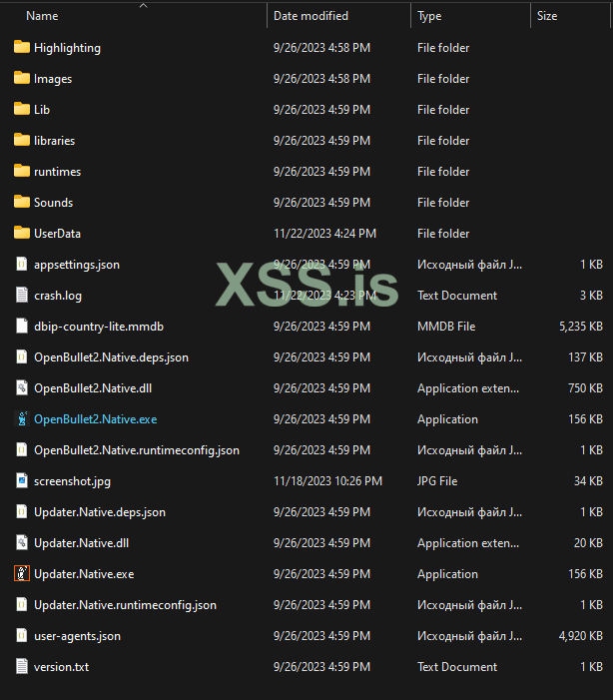Click the 137 KB size cell

click(586, 357)
